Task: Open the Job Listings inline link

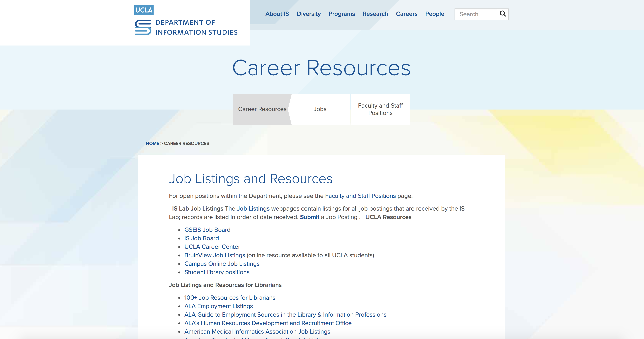Action: point(253,209)
